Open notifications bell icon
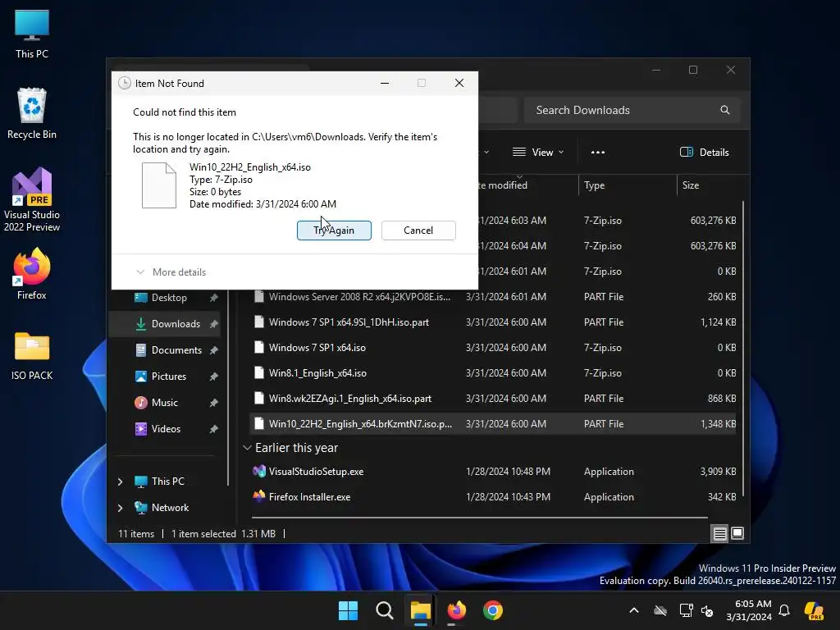Screen dimensions: 840x630 784,610
